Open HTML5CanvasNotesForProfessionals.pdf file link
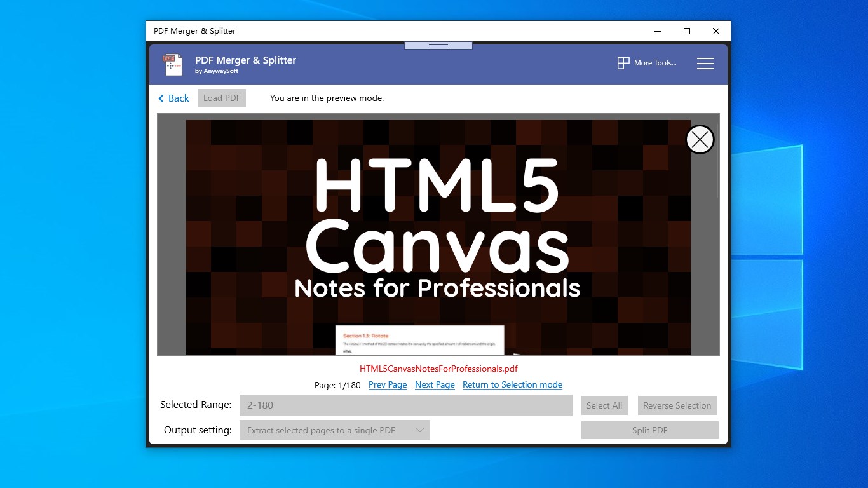This screenshot has height=488, width=868. (x=438, y=369)
